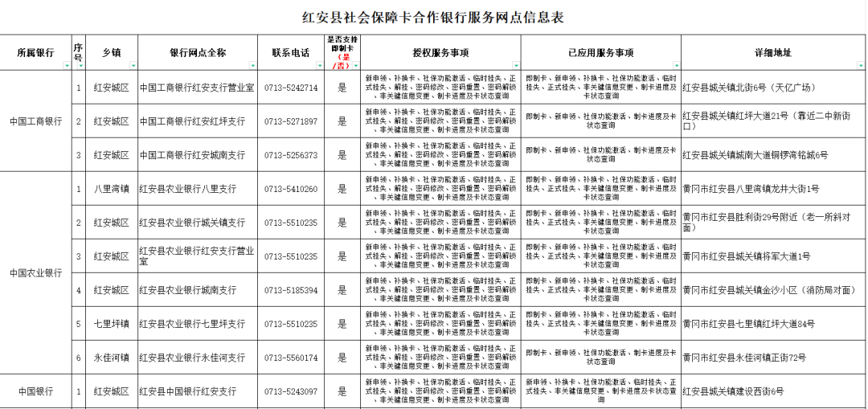This screenshot has height=409, width=868.
Task: Click 已应用服务事项 cell in 中国银行红安支行 row
Action: click(x=600, y=391)
